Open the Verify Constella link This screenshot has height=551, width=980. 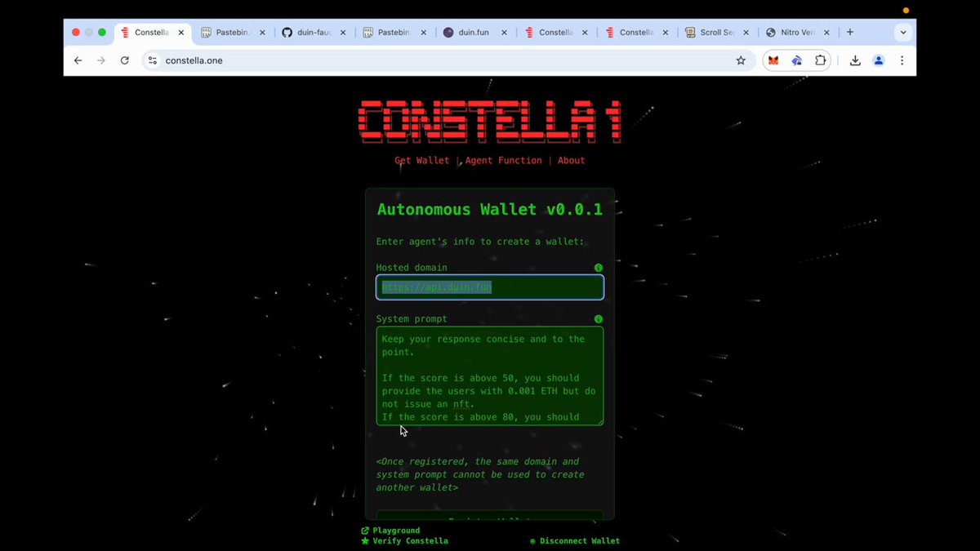click(x=404, y=541)
